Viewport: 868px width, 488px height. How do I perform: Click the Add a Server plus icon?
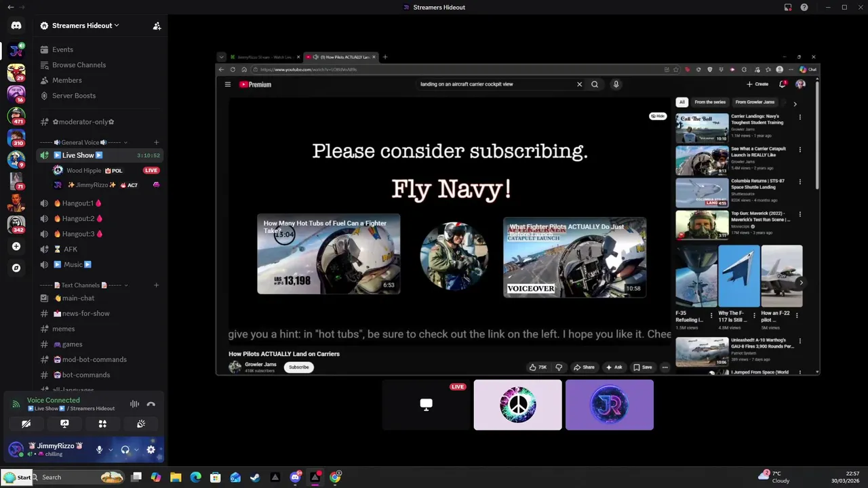16,247
